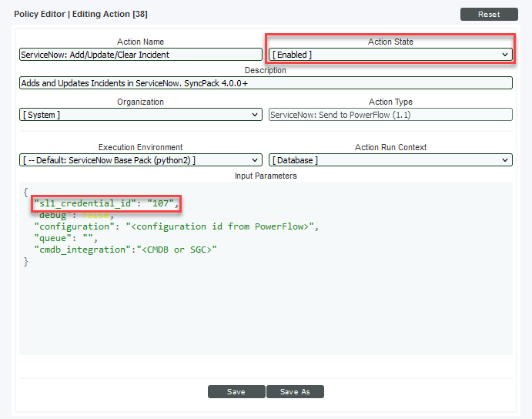Click the Reset button
The height and width of the screenshot is (419, 532).
(x=488, y=14)
